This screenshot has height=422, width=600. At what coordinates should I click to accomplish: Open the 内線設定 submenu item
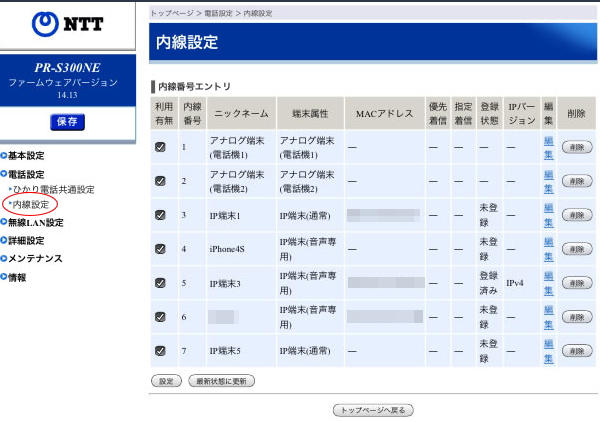pyautogui.click(x=29, y=204)
